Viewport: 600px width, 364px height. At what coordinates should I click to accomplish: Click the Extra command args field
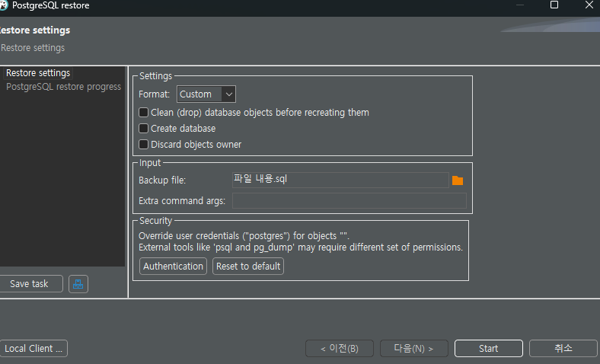[x=349, y=200]
